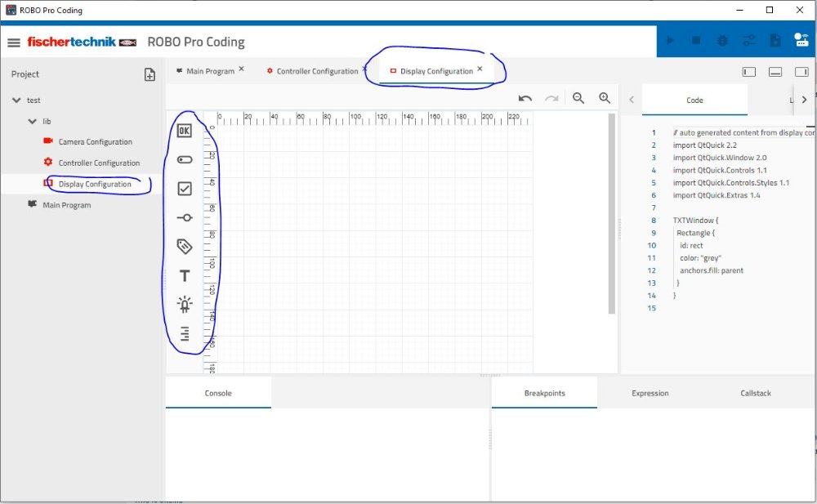Redo the last undone action
This screenshot has width=817, height=504.
pyautogui.click(x=551, y=98)
